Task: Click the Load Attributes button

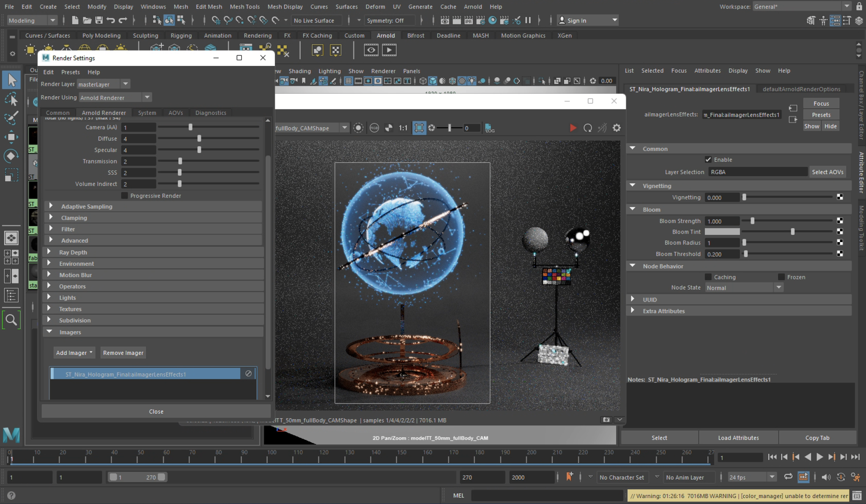Action: coord(737,438)
